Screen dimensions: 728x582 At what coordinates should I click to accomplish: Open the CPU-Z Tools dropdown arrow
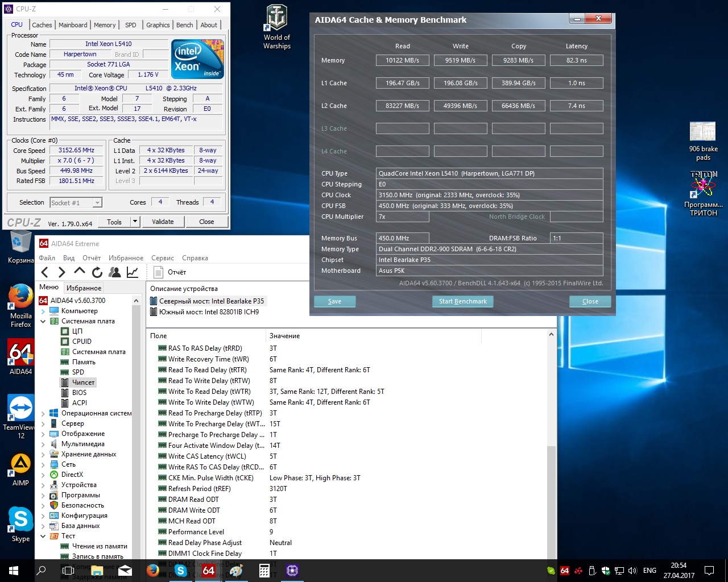(135, 222)
